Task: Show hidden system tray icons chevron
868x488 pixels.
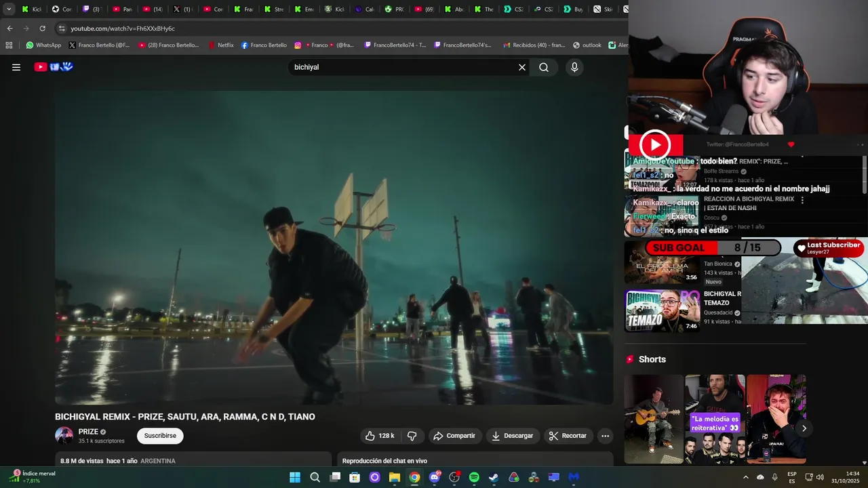Action: pos(746,477)
